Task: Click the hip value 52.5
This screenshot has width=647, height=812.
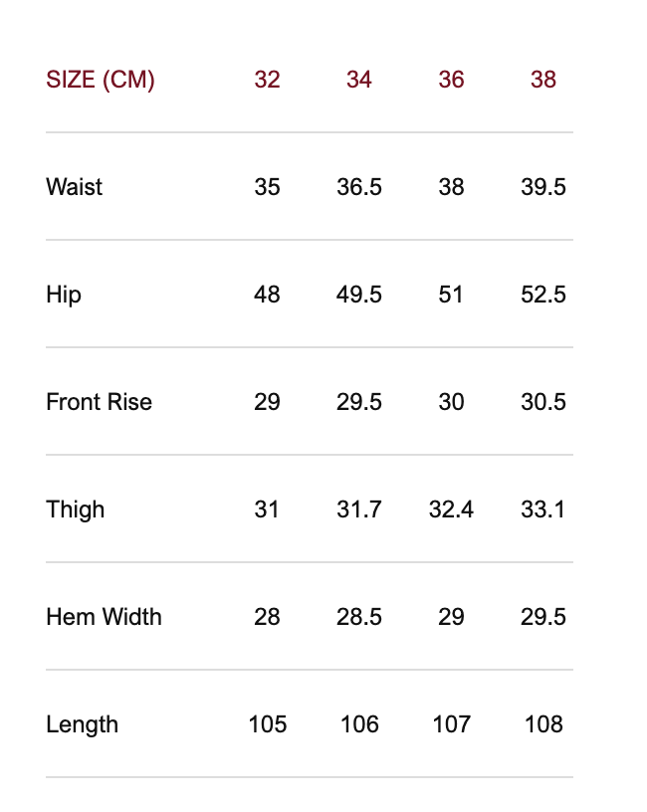Action: (x=543, y=295)
